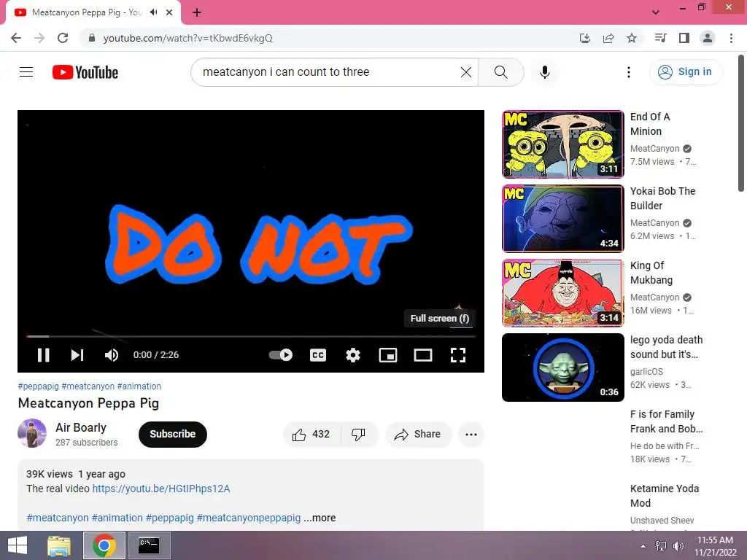This screenshot has width=747, height=560.
Task: Toggle the Chrome side panel
Action: [x=684, y=38]
